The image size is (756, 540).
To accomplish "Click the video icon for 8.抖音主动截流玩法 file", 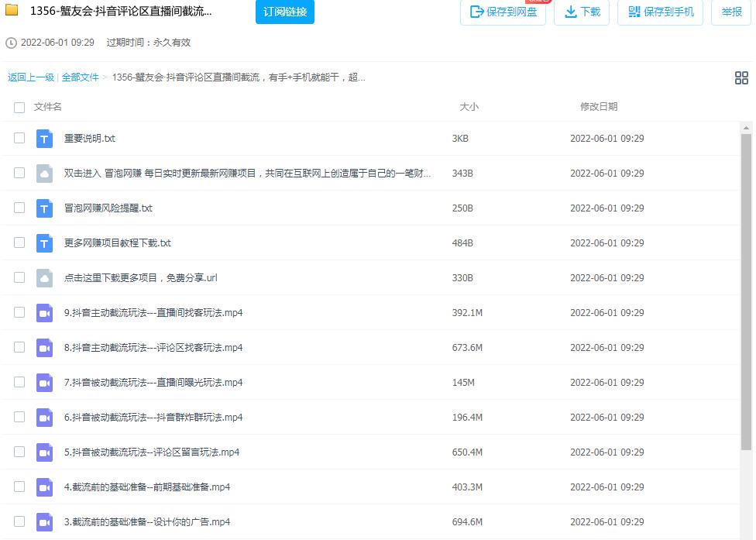I will pos(44,348).
